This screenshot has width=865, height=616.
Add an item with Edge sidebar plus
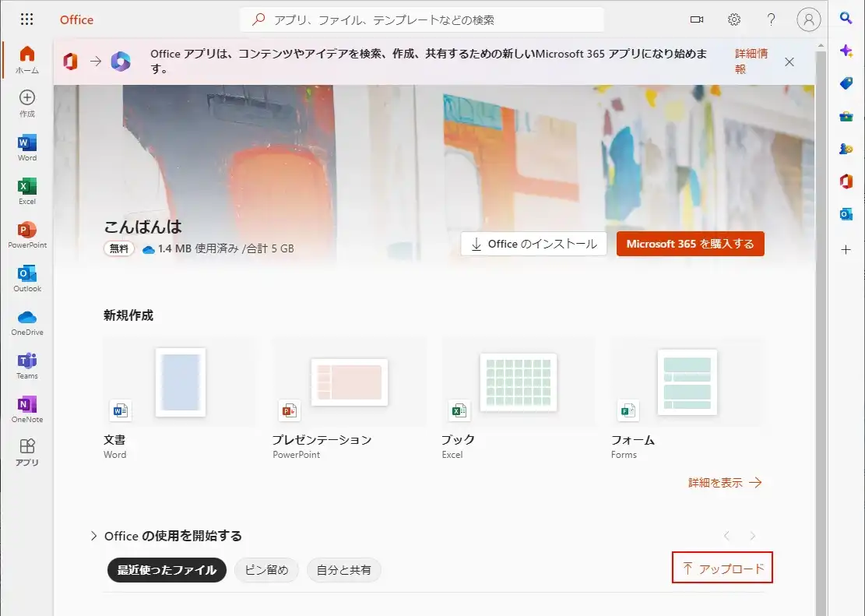[x=846, y=250]
